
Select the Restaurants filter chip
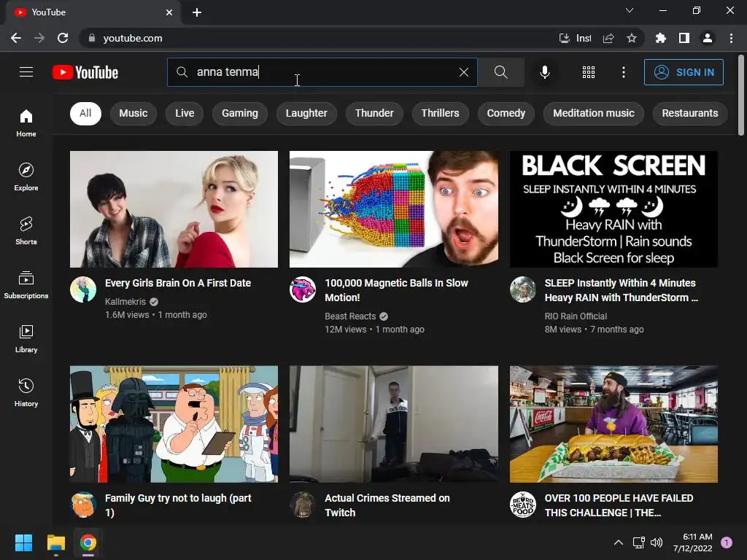[690, 113]
